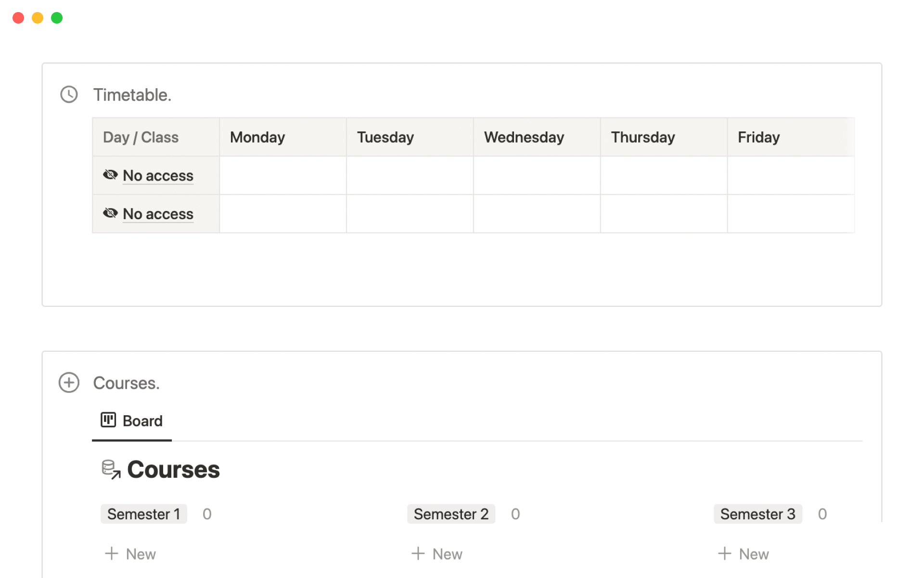Click the hidden-eye icon in first table row
This screenshot has width=924, height=578.
point(110,175)
